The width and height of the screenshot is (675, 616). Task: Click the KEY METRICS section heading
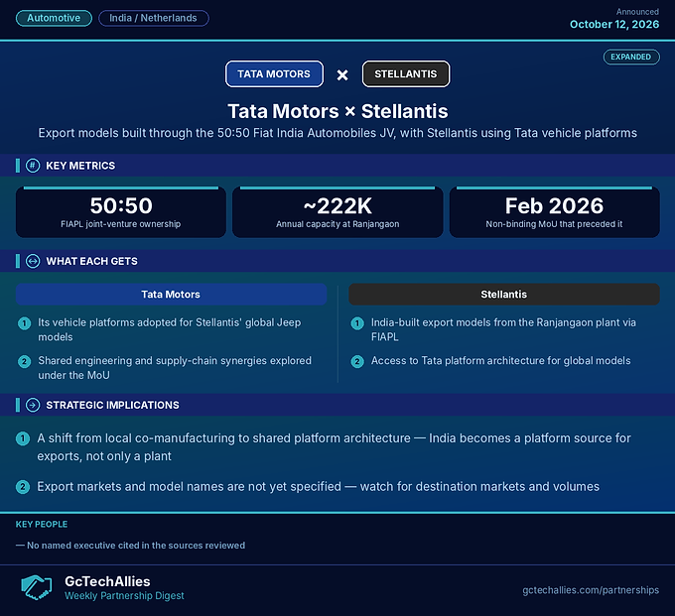pos(80,166)
